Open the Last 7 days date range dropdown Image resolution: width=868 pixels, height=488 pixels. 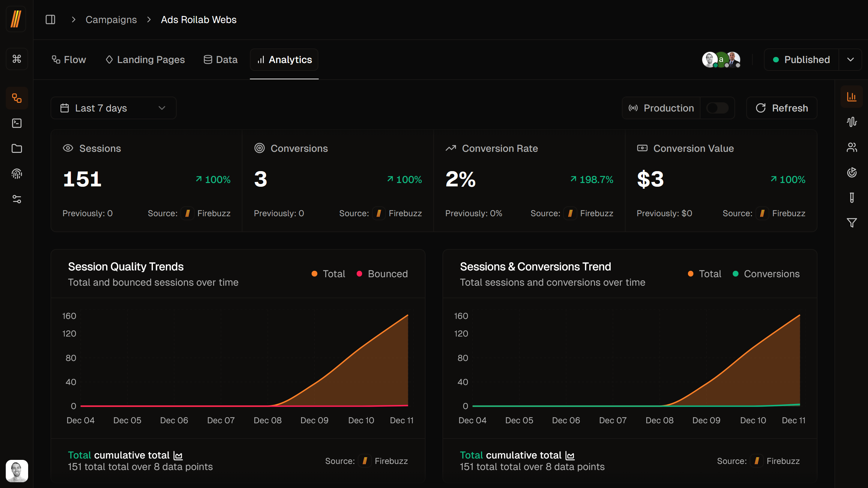pos(114,108)
